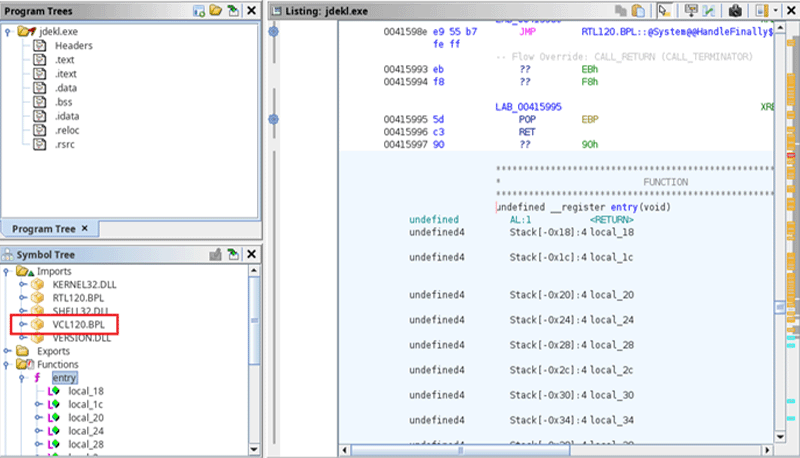
Task: Toggle the overview margin icon in Listing toolbar
Action: pos(762,11)
